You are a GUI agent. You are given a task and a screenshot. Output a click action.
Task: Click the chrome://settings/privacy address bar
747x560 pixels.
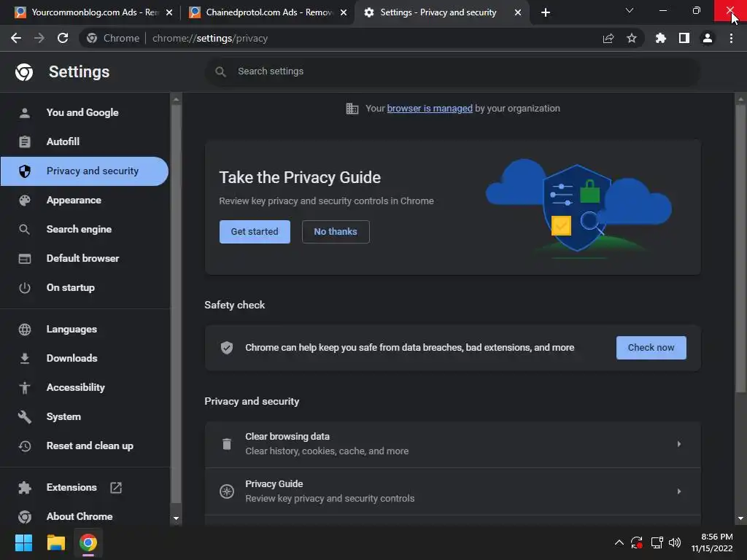(x=362, y=38)
